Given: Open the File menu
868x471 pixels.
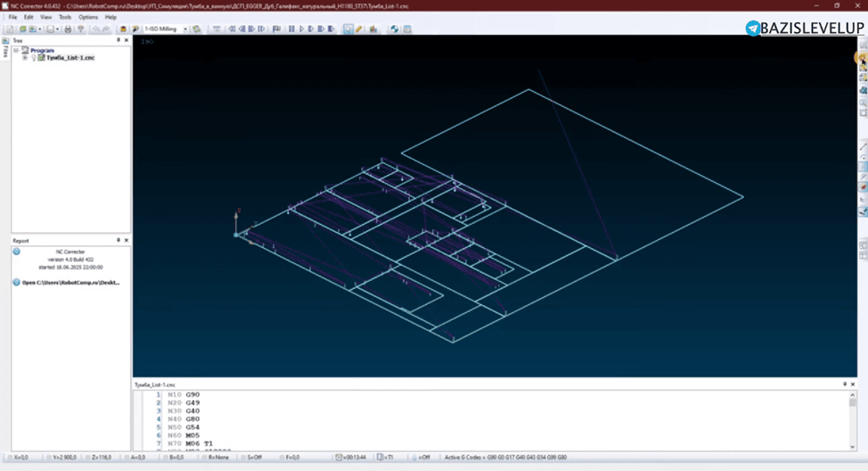Looking at the screenshot, I should point(12,17).
